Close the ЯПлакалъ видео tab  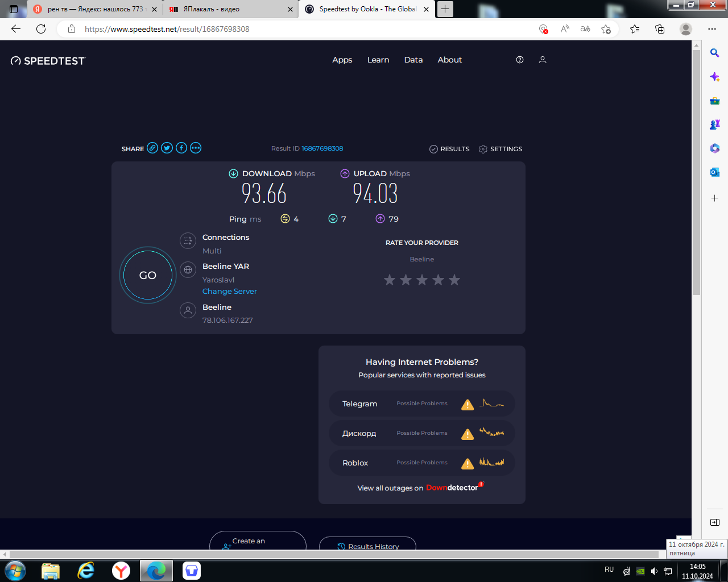click(290, 9)
